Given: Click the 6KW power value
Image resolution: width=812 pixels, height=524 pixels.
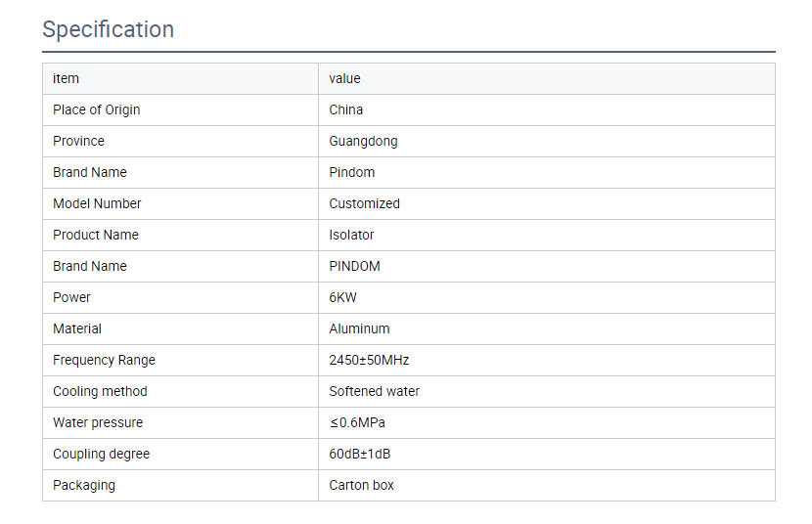Looking at the screenshot, I should click(x=342, y=297).
